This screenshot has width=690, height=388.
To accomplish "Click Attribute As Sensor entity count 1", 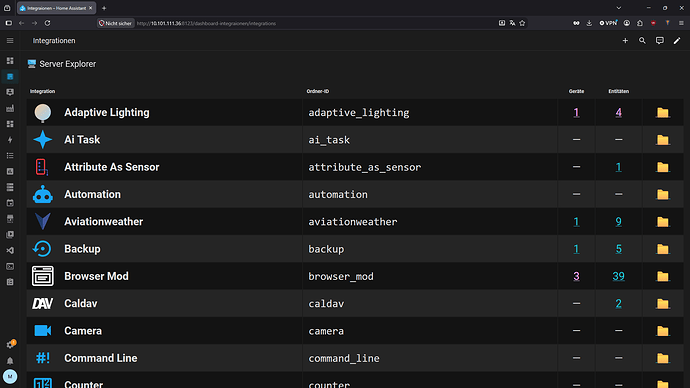I will pos(618,167).
